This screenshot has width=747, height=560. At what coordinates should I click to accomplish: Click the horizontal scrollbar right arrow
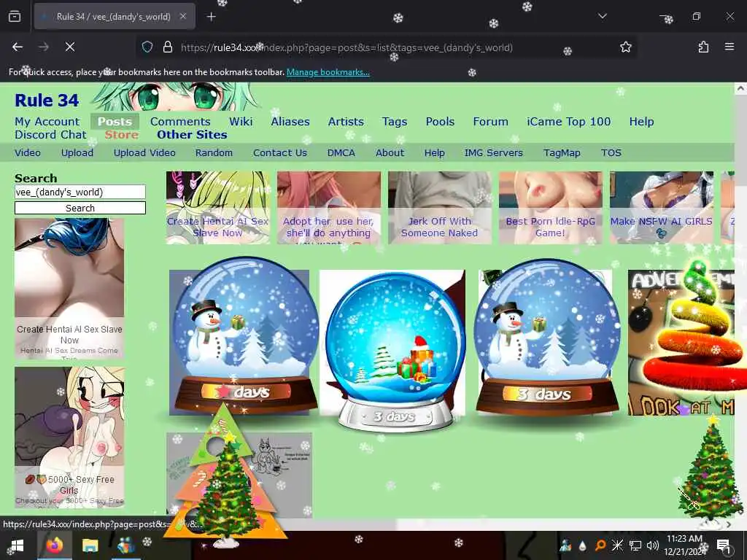pyautogui.click(x=729, y=524)
